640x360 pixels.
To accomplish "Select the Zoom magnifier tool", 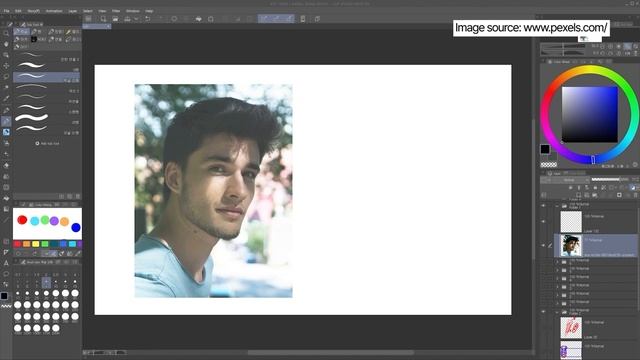I will click(x=6, y=33).
